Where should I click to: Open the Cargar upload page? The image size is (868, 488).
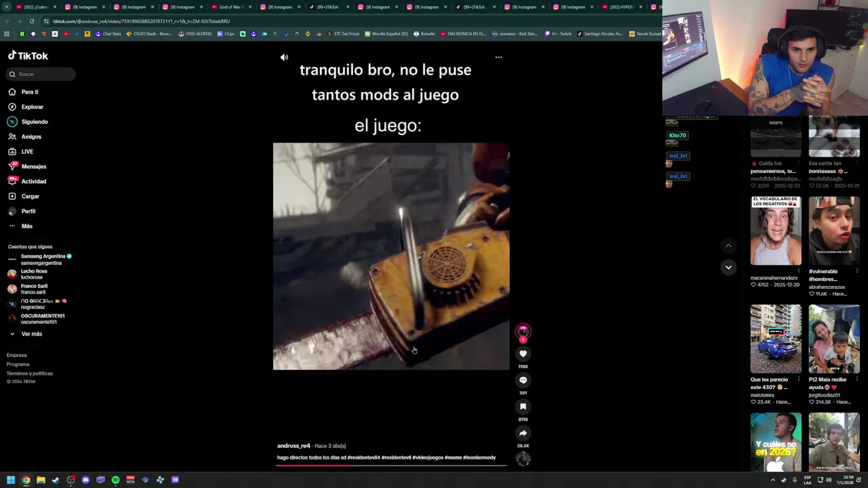(x=24, y=197)
